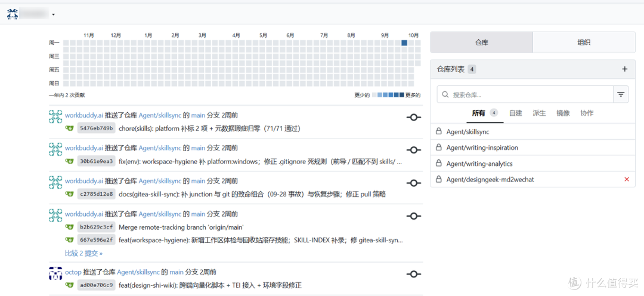Click the 仓库列表 count badge 4

pyautogui.click(x=472, y=69)
